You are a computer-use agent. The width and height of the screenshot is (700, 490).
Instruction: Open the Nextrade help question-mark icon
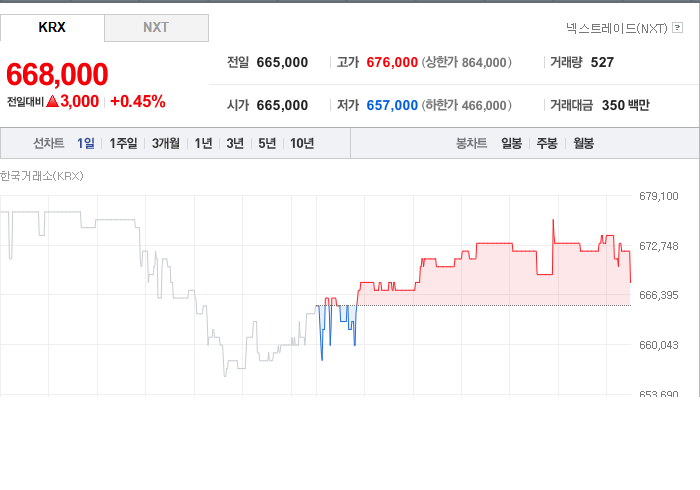677,28
